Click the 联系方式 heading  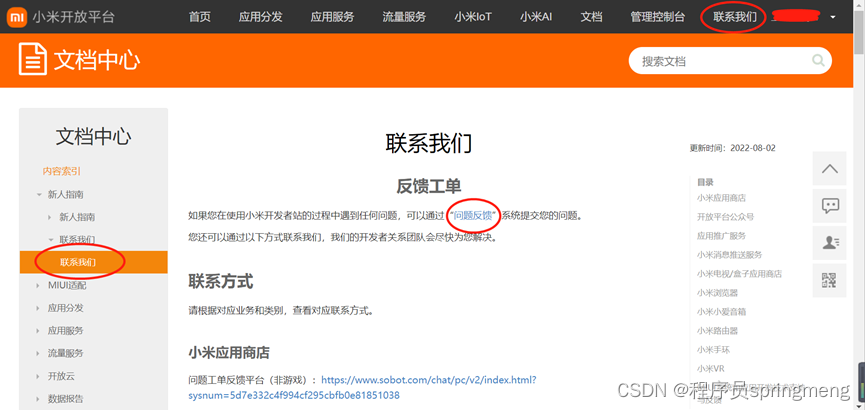coord(221,282)
